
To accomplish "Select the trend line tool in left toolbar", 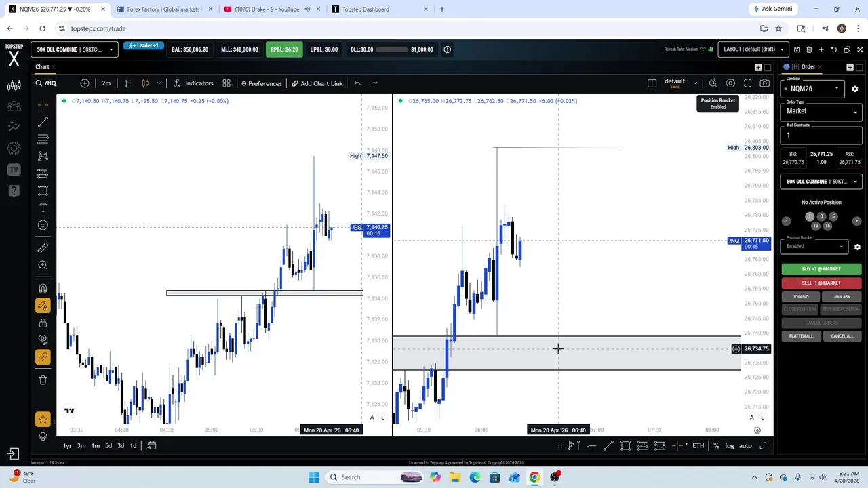I will pyautogui.click(x=43, y=122).
